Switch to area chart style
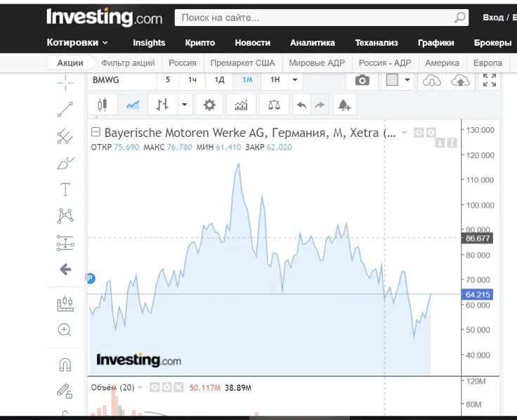517x420 pixels. coord(133,105)
